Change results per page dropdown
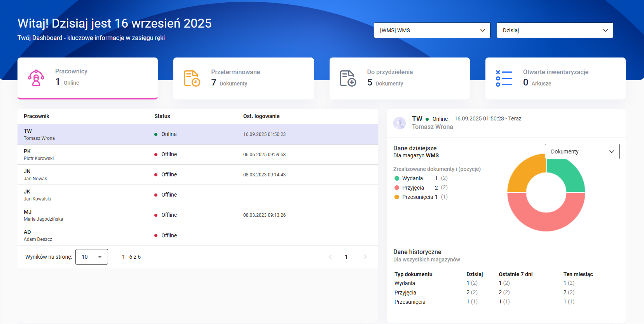 [x=91, y=257]
